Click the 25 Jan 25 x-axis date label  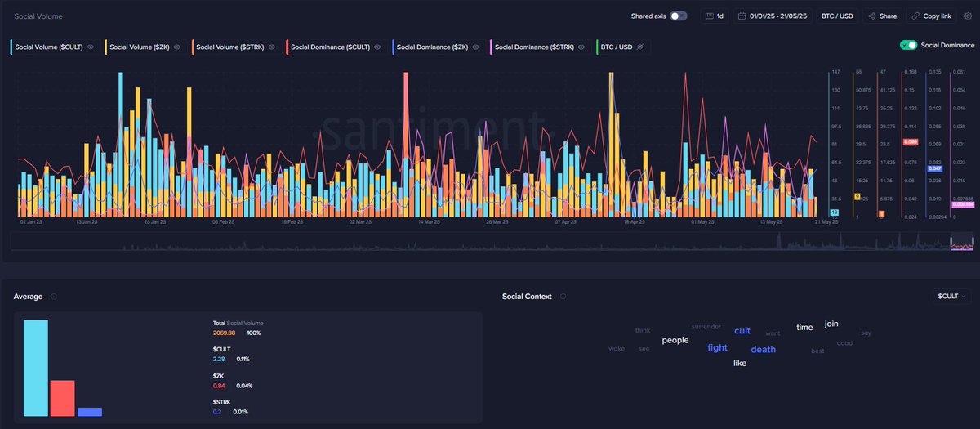[155, 221]
